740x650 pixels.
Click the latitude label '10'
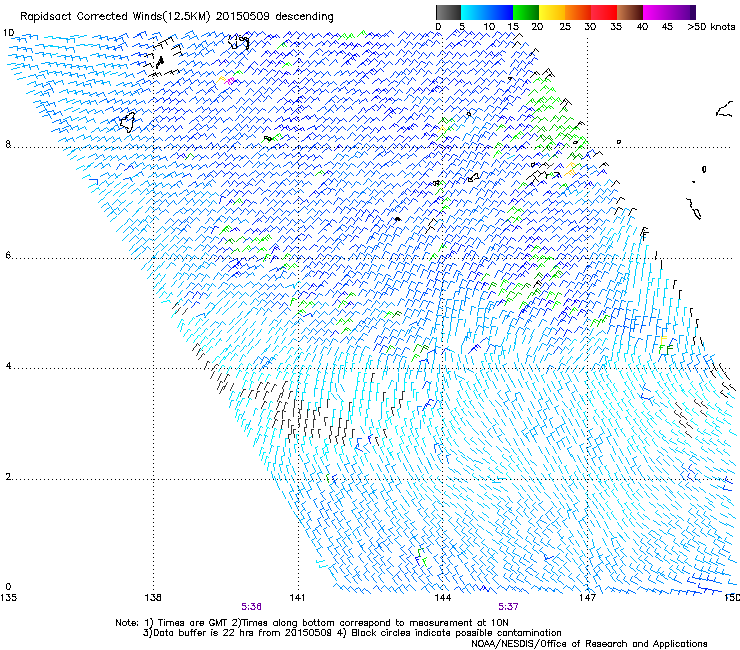pos(8,33)
